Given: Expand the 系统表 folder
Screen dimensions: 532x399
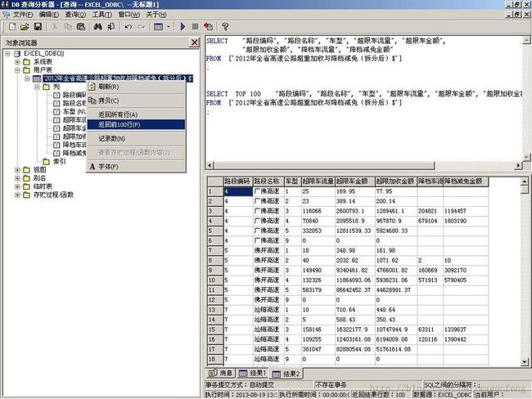Looking at the screenshot, I should coord(17,62).
